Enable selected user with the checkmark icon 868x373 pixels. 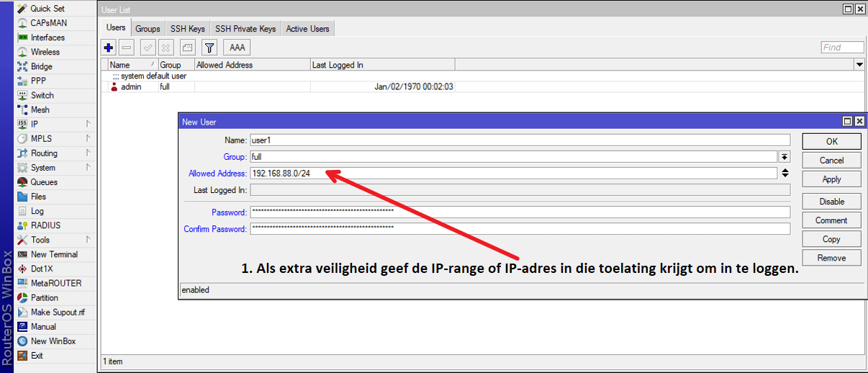(x=148, y=48)
